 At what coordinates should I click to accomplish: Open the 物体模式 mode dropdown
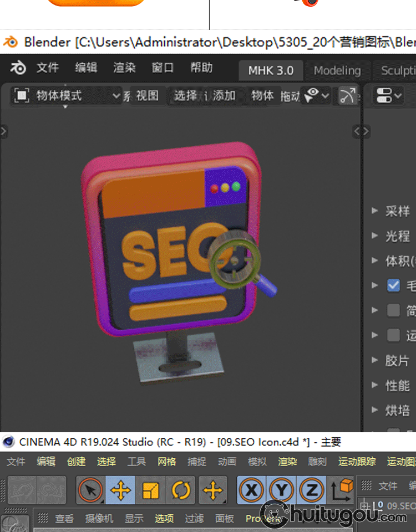point(67,96)
